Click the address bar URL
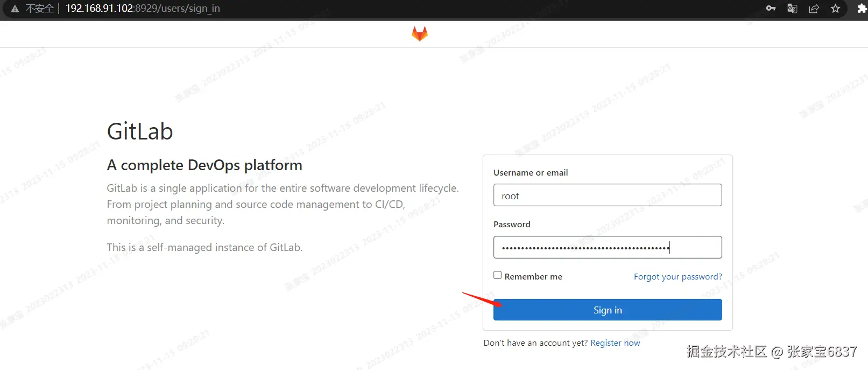The height and width of the screenshot is (370, 868). (143, 9)
